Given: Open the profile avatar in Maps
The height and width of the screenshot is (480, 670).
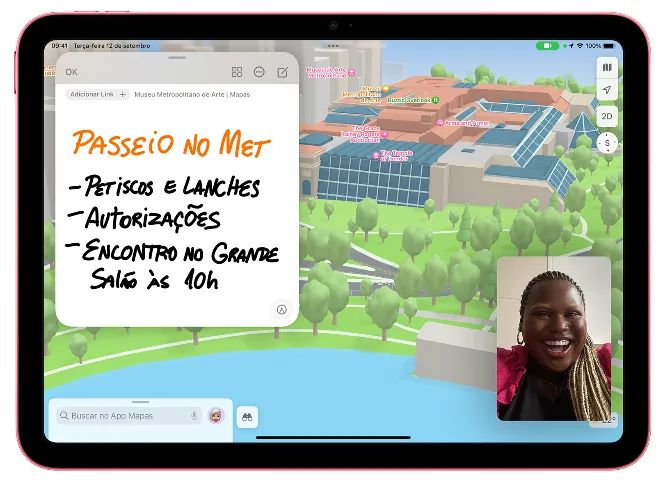Looking at the screenshot, I should point(216,415).
